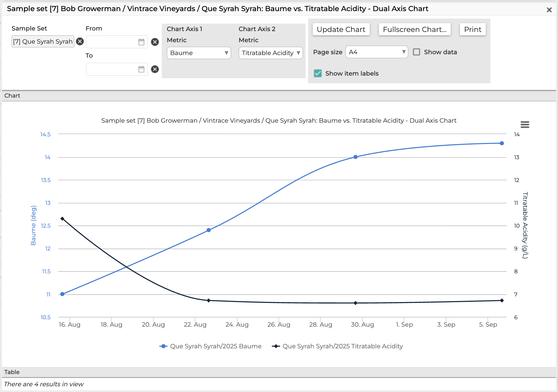Open the Titratable Acidity metric dropdown

[x=271, y=53]
